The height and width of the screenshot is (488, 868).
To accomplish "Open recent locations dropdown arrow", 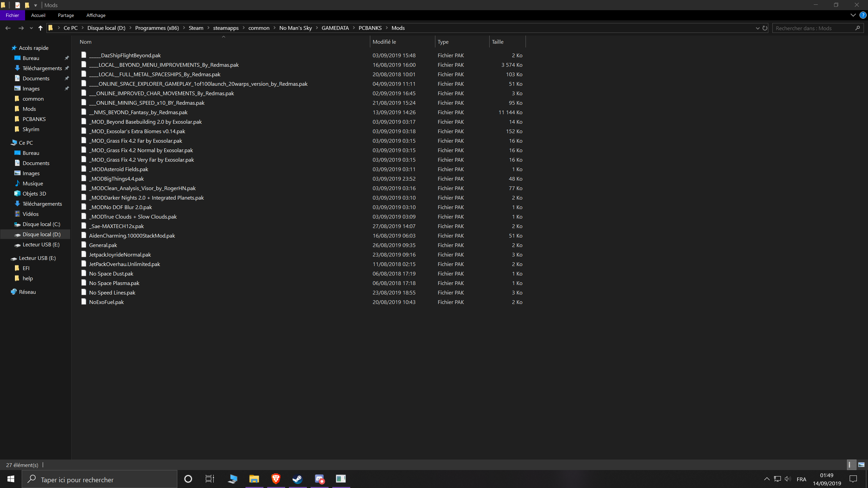I will [31, 28].
